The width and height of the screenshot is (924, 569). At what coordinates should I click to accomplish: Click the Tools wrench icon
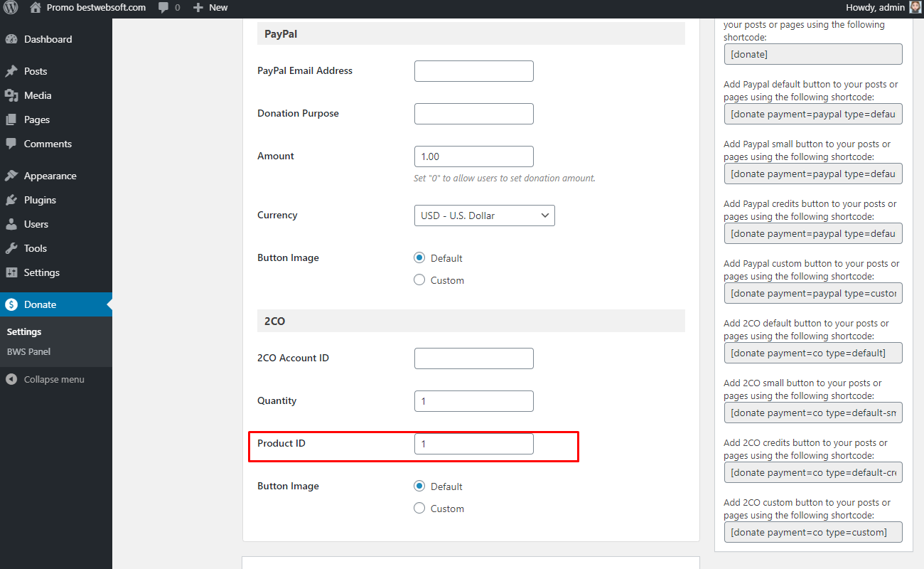[x=11, y=248]
